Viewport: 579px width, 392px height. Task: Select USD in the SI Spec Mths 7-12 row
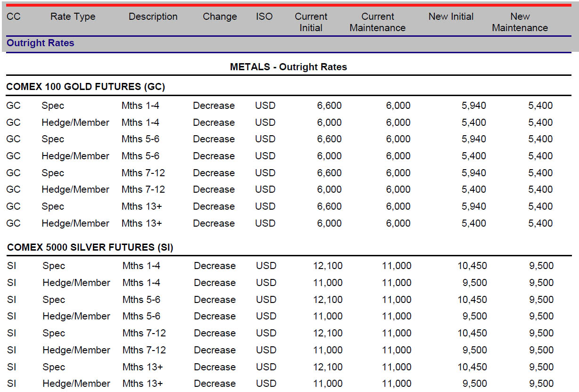click(266, 333)
